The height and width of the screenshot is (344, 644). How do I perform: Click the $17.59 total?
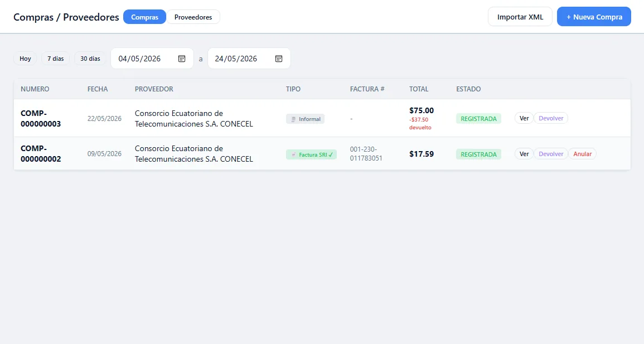[x=422, y=154]
